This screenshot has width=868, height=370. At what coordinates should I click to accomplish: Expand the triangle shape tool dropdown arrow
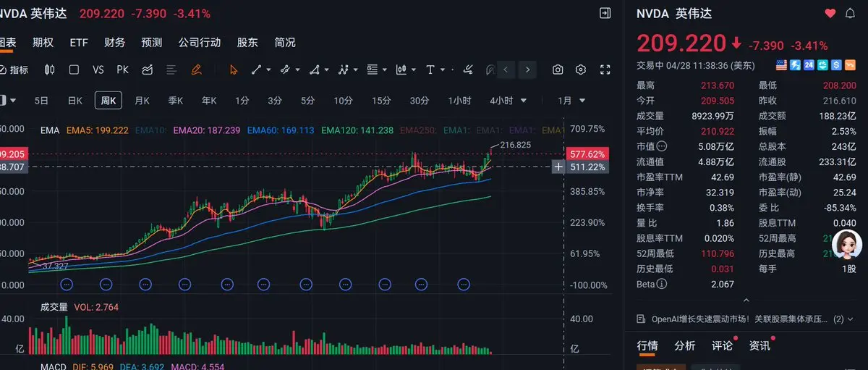(327, 70)
